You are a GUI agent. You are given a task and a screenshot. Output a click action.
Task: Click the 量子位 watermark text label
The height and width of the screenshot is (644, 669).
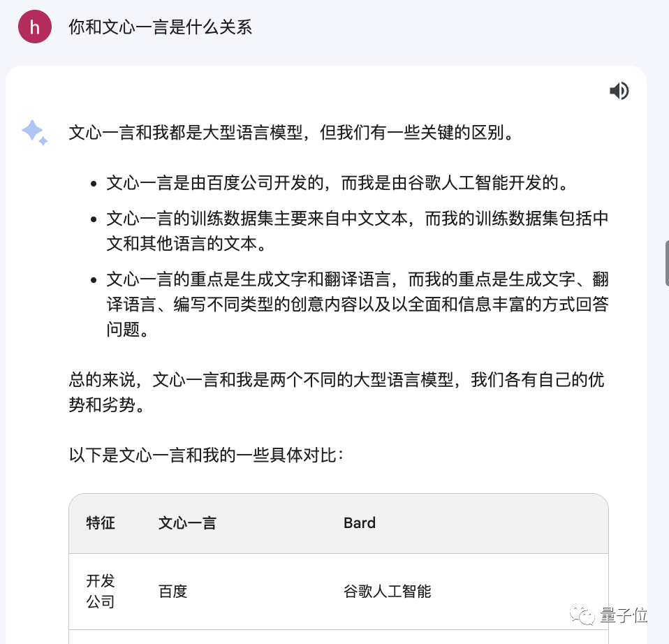click(625, 616)
